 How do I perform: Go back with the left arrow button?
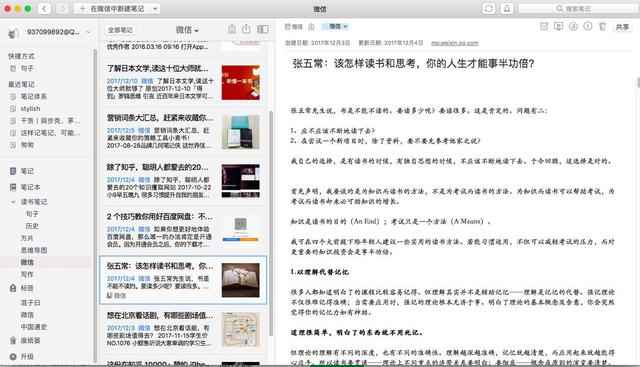pyautogui.click(x=44, y=8)
